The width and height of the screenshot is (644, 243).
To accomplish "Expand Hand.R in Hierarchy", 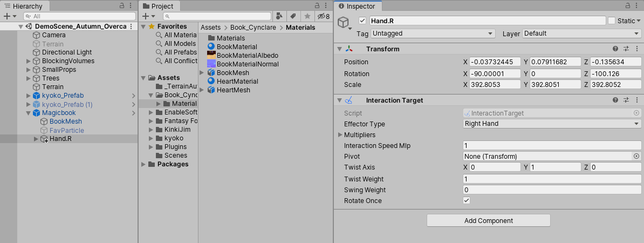I will (x=36, y=139).
